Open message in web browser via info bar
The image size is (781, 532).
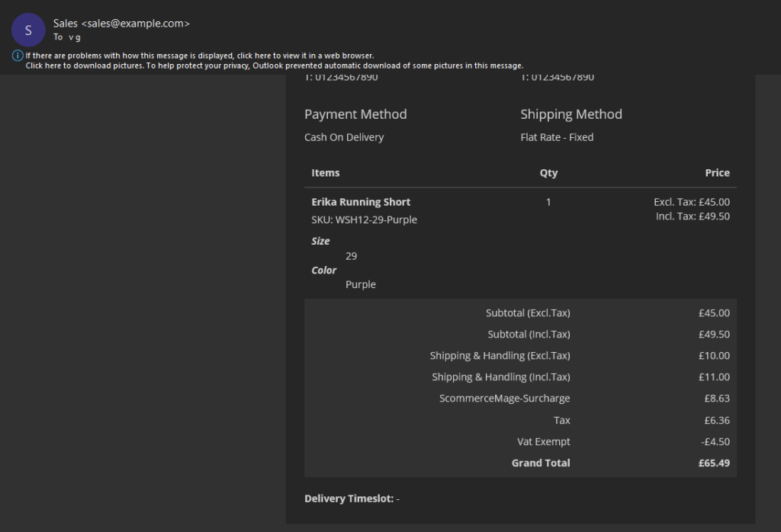pos(199,56)
